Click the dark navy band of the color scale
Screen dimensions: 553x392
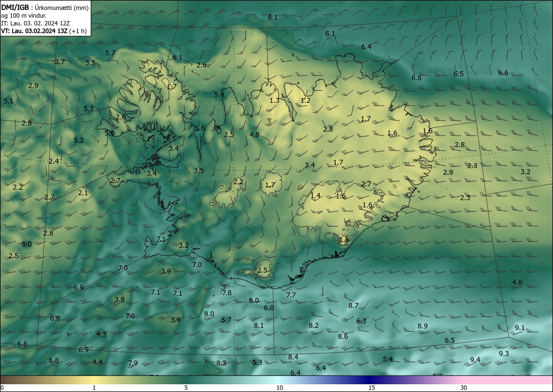point(368,380)
